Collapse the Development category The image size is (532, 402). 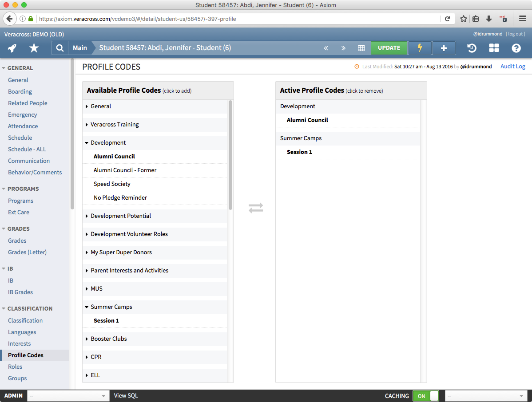click(x=108, y=143)
